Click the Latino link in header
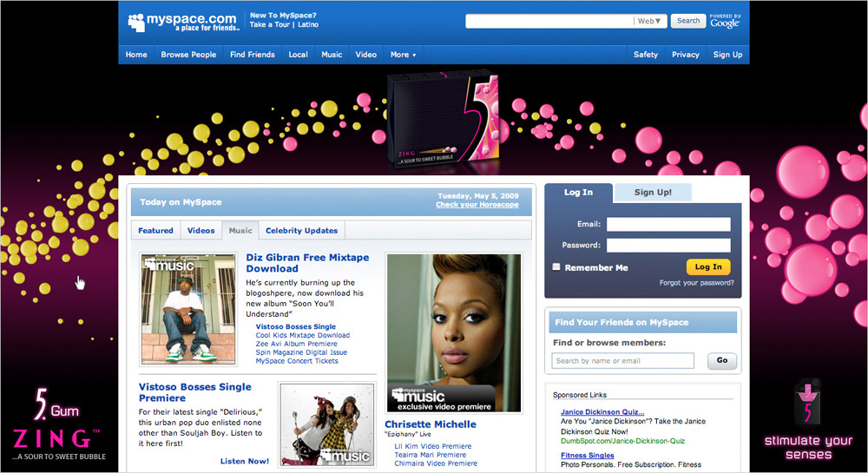Viewport: 868px width, 473px height. 308,25
